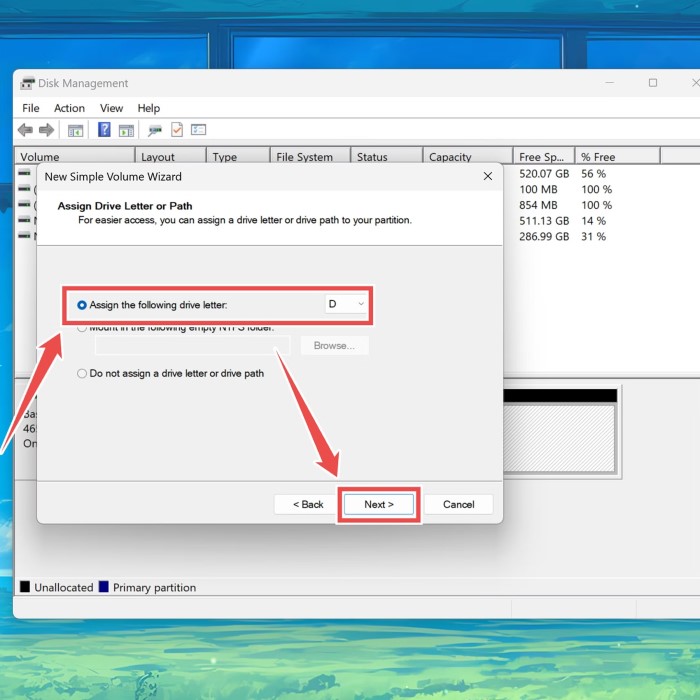Click the NTFS folder path input field
The image size is (700, 700).
tap(192, 346)
